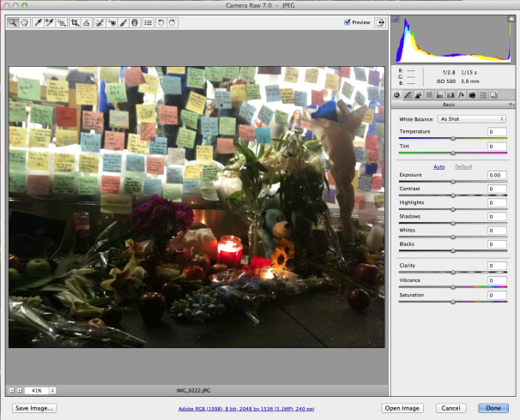Screen dimensions: 520x420
Task: Click the Exposure slider
Action: (x=453, y=181)
